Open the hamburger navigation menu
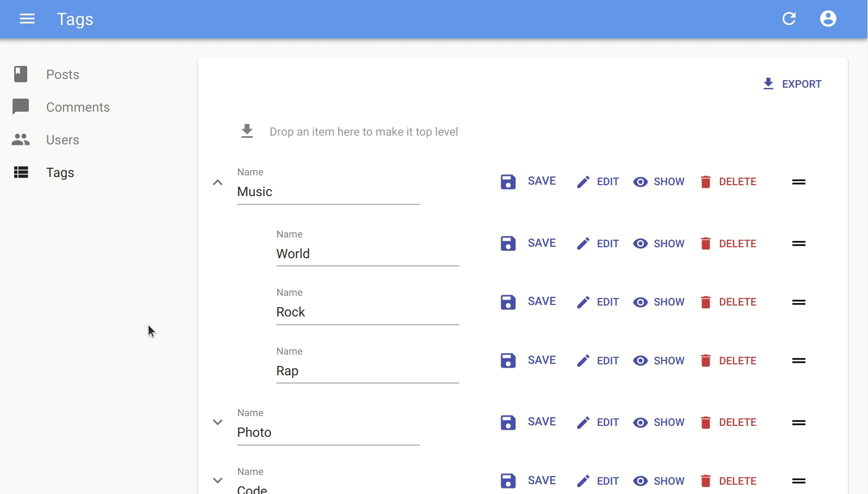 [27, 19]
